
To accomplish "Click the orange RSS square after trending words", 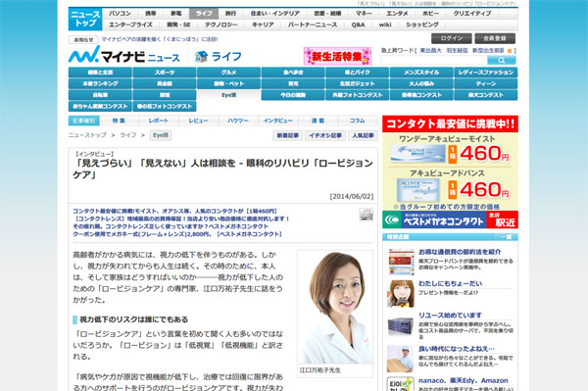I will [510, 51].
